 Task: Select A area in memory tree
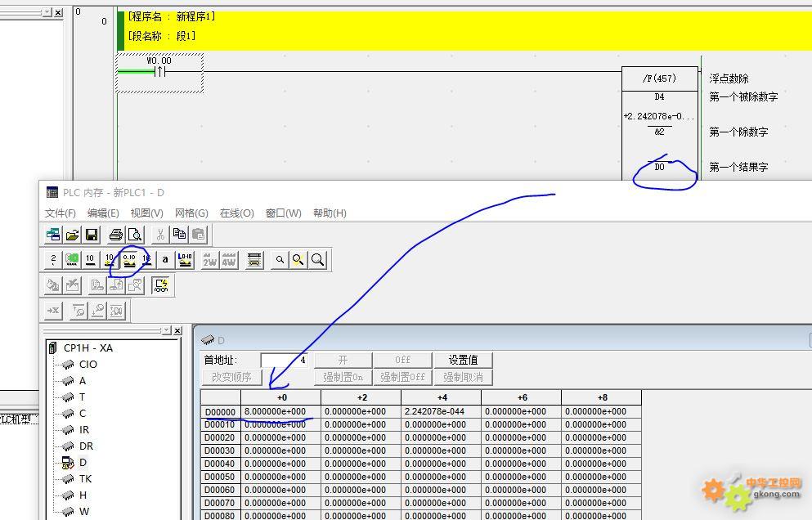point(83,381)
